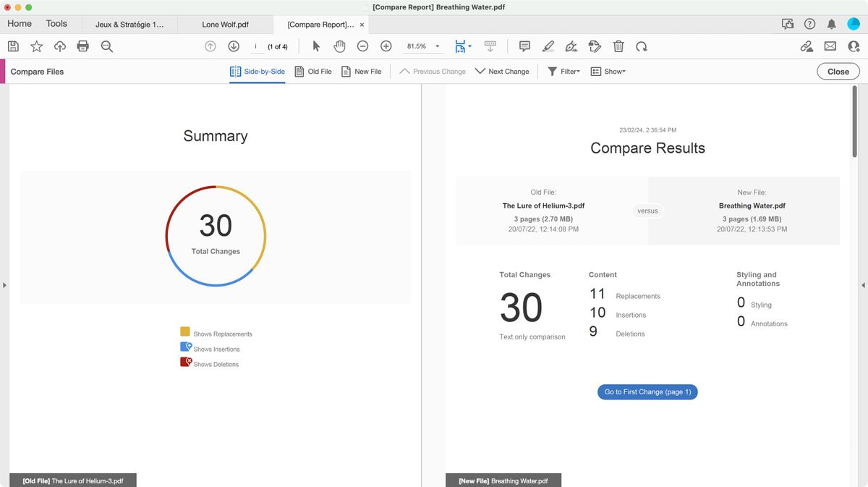Open the Filter options dropdown
The height and width of the screenshot is (487, 868).
pyautogui.click(x=565, y=71)
